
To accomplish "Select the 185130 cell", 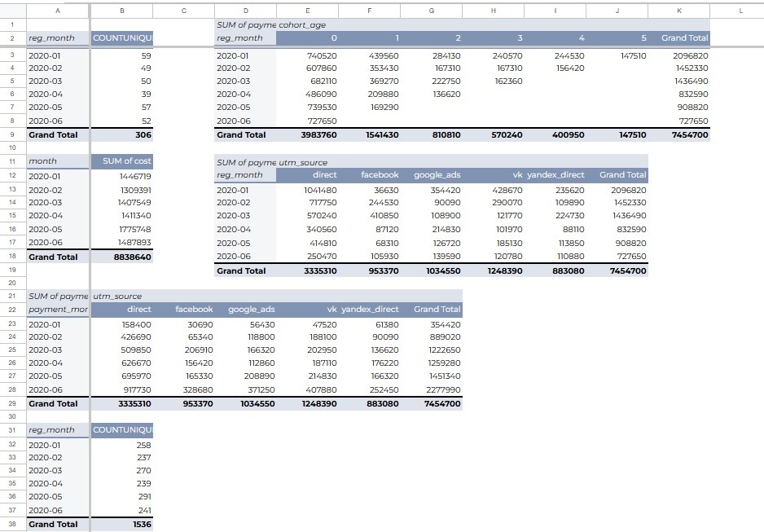I will (493, 243).
